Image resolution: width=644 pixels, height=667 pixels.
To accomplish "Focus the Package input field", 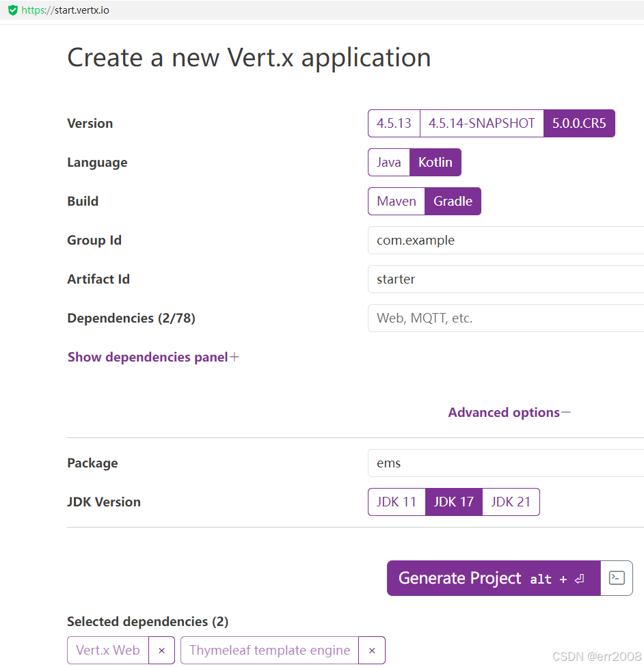I will [x=506, y=463].
